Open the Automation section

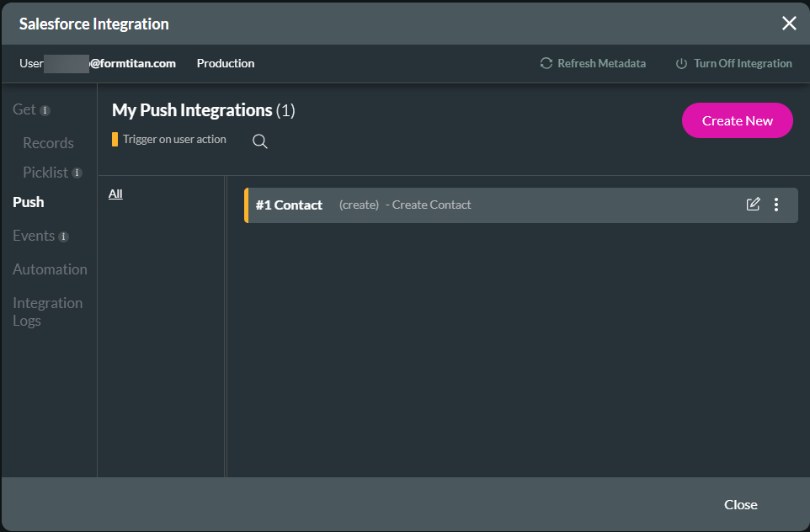(50, 269)
